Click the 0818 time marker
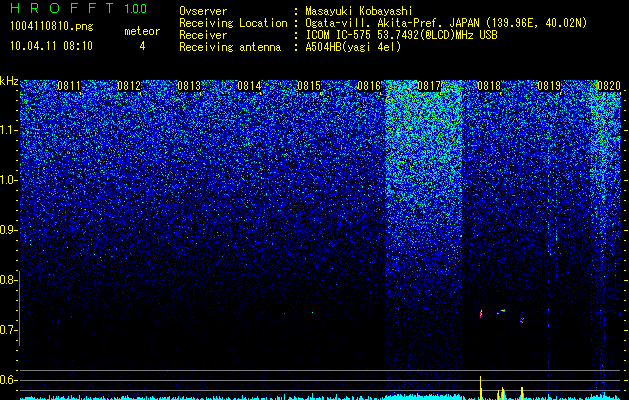Image resolution: width=629 pixels, height=400 pixels. pos(489,86)
